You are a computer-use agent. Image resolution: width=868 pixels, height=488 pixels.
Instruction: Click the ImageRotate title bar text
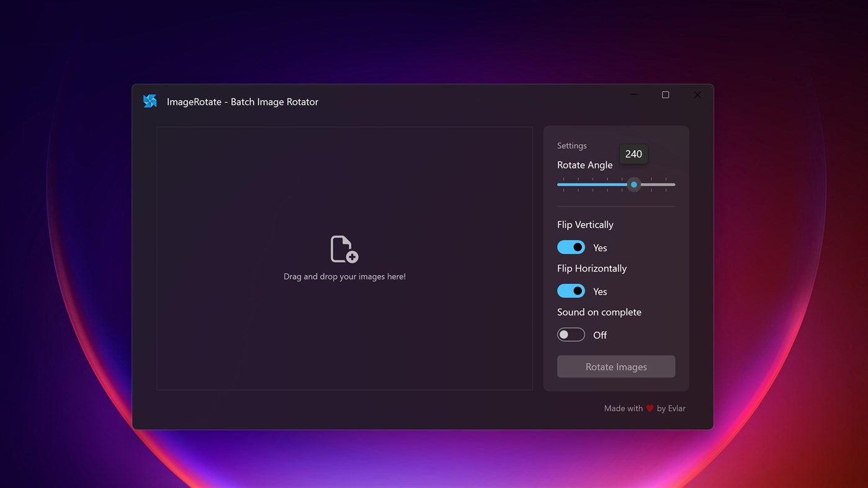click(243, 101)
